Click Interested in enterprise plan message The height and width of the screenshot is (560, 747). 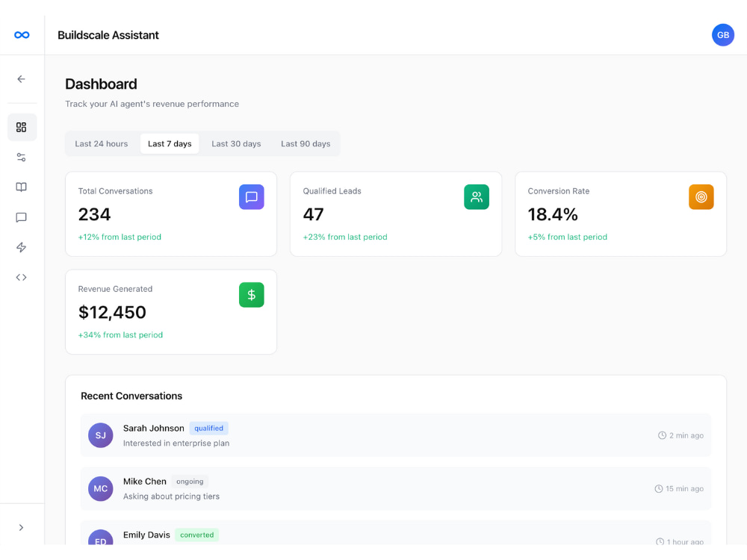click(176, 444)
